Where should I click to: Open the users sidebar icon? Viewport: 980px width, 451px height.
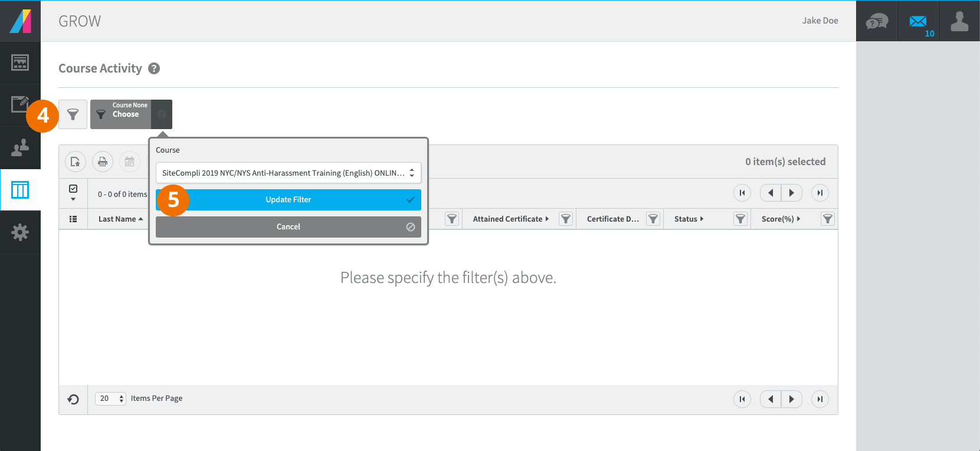[20, 147]
